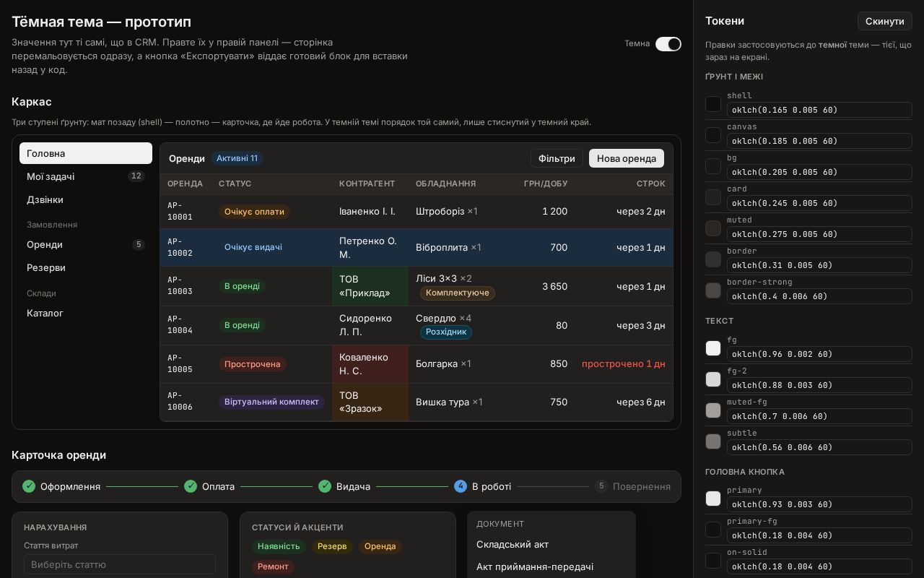Click the green check icon beside Оформлення
The height and width of the screenshot is (578, 924).
coord(29,486)
